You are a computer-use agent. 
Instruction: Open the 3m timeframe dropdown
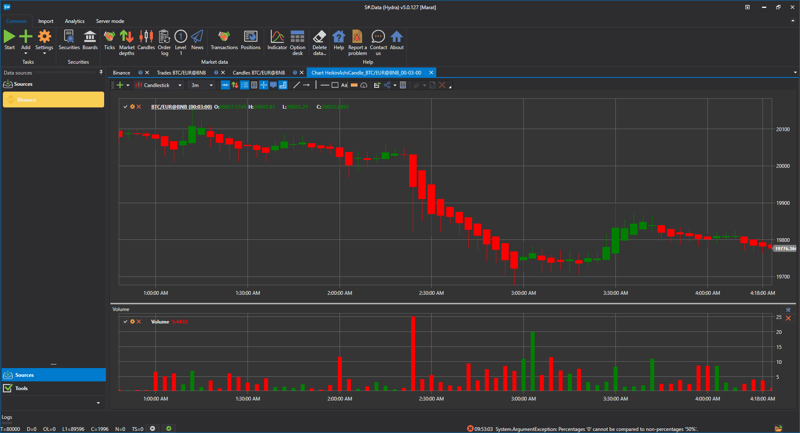211,85
